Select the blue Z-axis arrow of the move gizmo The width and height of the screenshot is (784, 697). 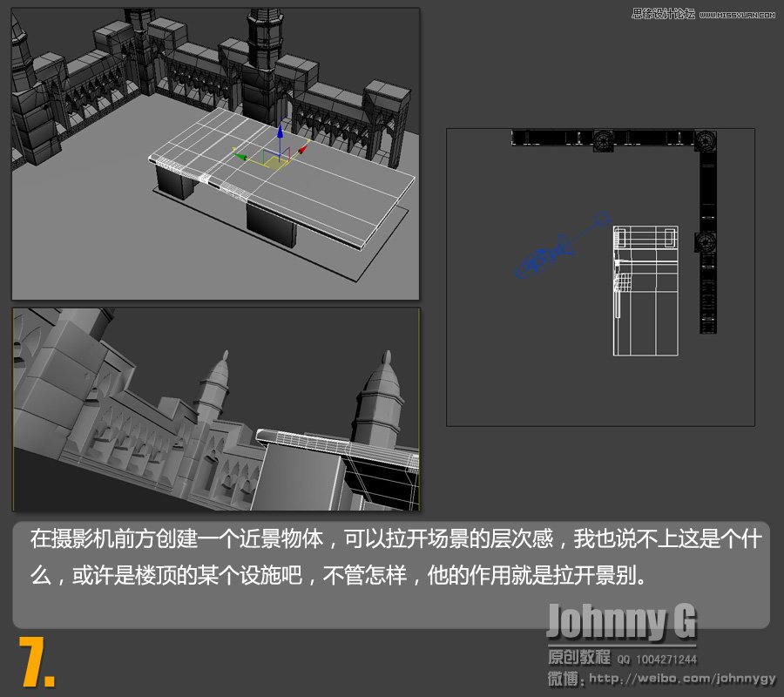[x=280, y=132]
